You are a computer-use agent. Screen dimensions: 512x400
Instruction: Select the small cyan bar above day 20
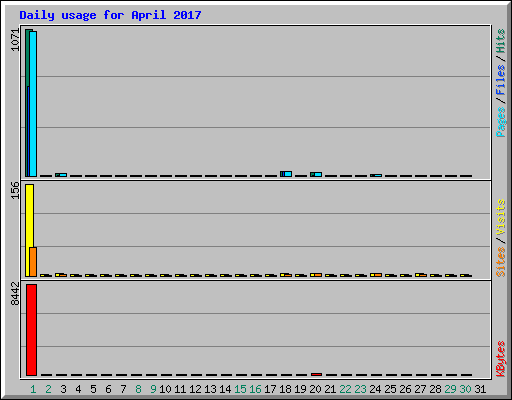click(x=318, y=174)
